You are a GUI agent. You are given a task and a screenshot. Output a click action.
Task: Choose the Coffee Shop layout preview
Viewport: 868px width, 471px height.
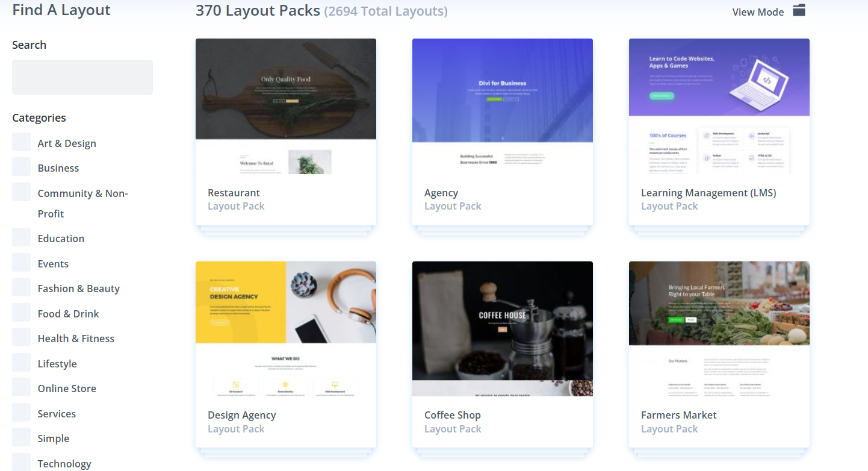coord(503,329)
